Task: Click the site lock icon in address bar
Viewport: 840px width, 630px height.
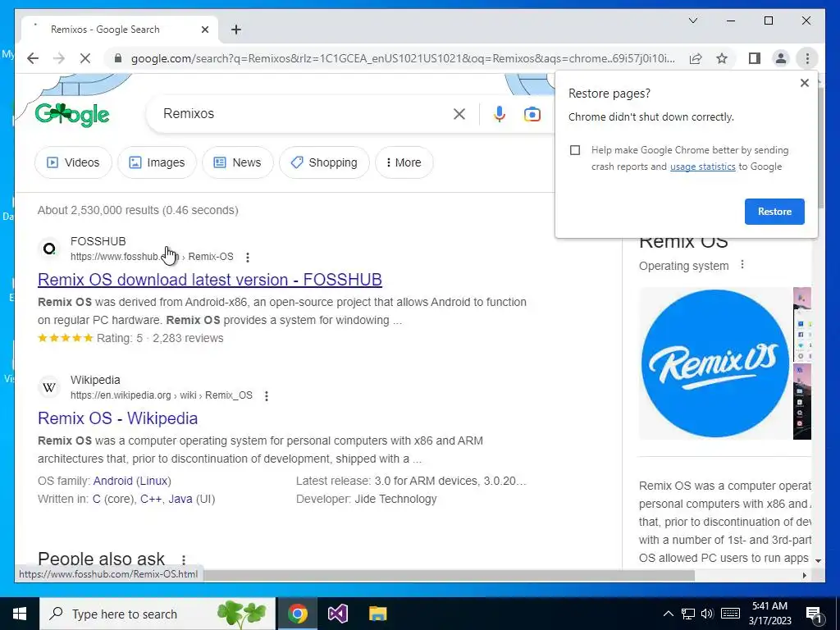Action: [118, 58]
